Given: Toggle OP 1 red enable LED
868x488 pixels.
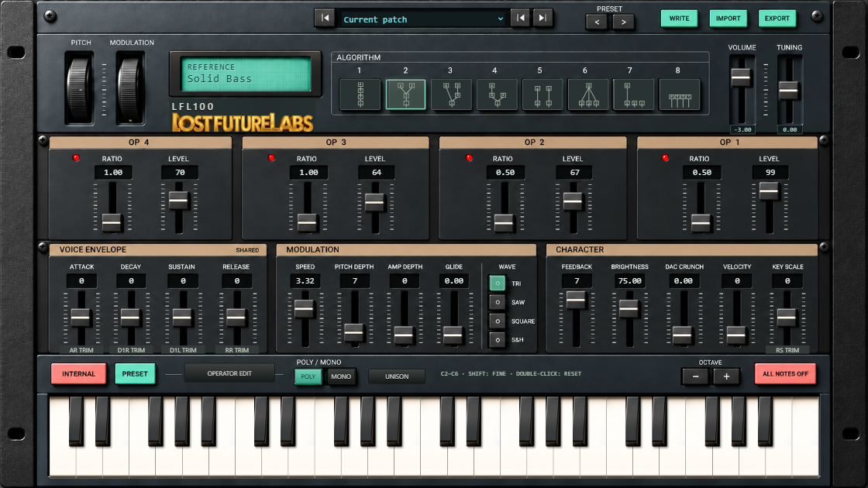Looking at the screenshot, I should [x=666, y=158].
